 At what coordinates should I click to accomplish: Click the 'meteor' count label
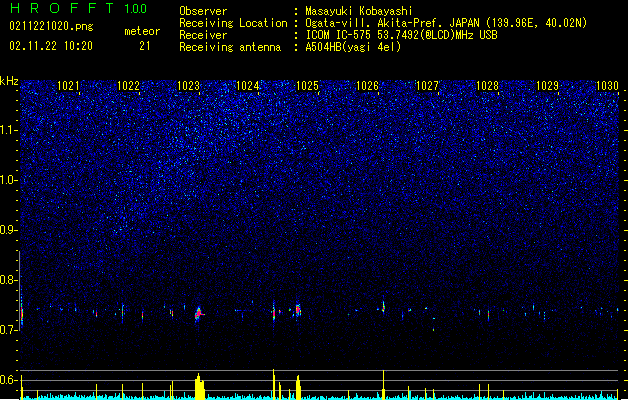pyautogui.click(x=142, y=31)
